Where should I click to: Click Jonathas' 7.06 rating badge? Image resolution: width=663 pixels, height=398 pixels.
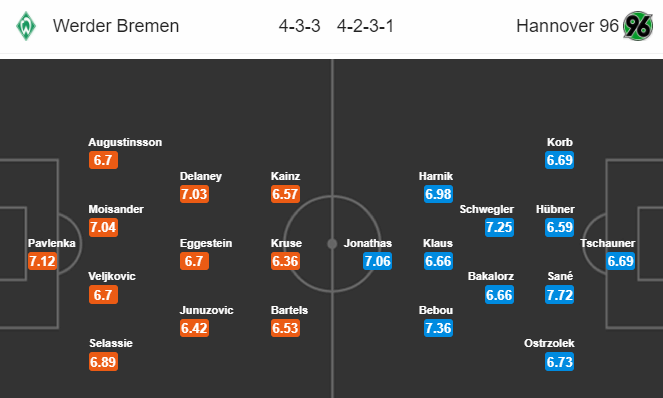377,261
